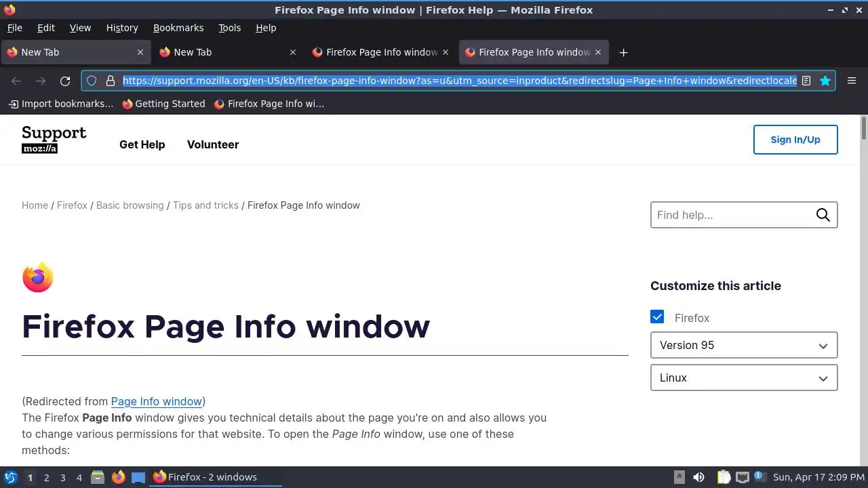Open the Firefox Page Info bookmark in the toolbar
The width and height of the screenshot is (868, 488).
click(x=269, y=104)
